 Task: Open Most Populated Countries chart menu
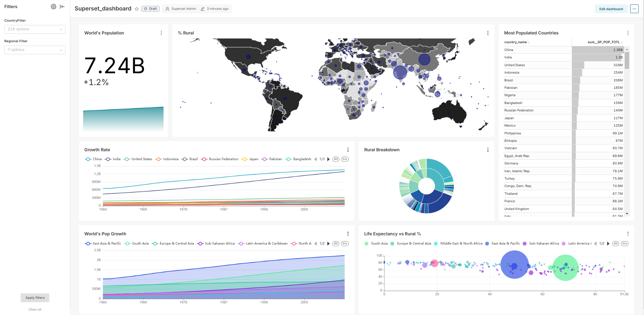628,33
